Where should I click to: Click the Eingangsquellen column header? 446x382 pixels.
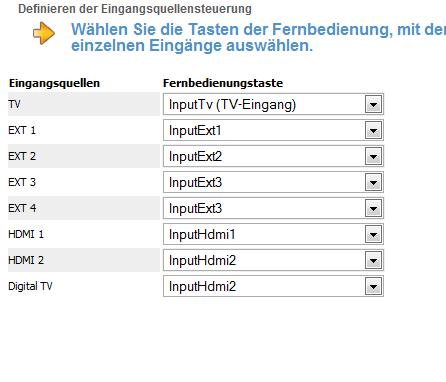(54, 83)
